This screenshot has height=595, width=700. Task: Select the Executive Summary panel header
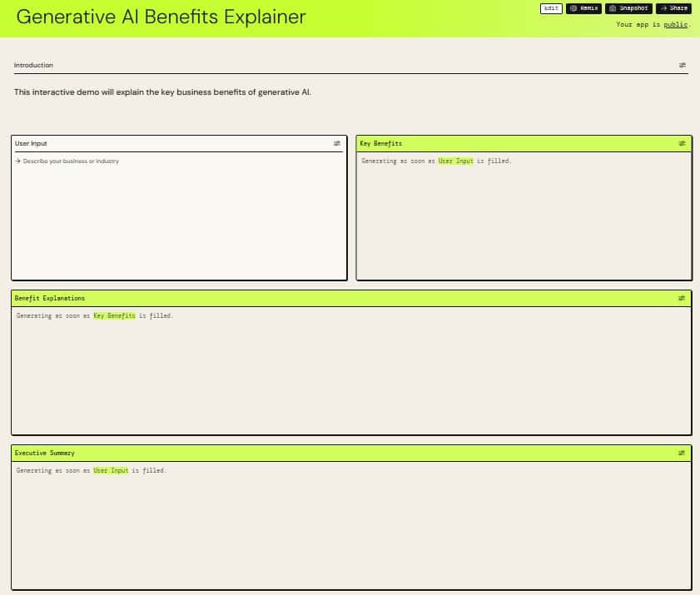coord(333,453)
